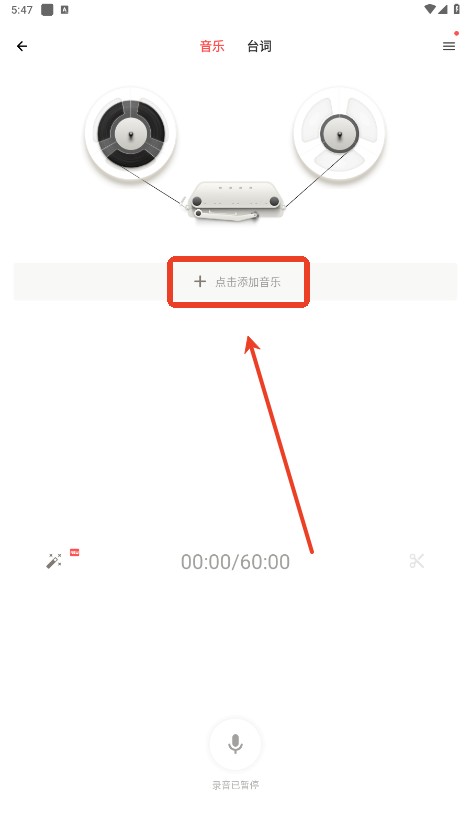This screenshot has width=471, height=839.
Task: Go back using the left arrow
Action: click(22, 47)
